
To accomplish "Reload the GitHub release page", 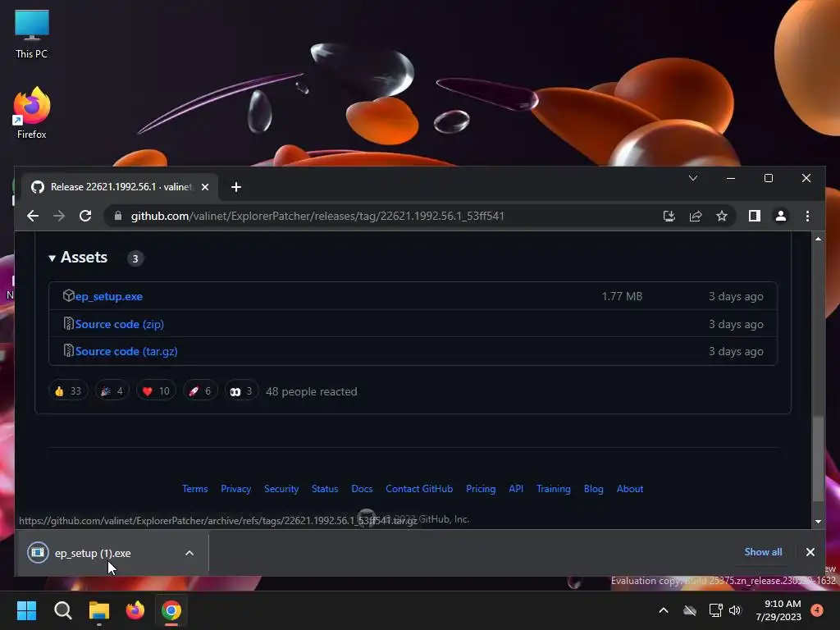I will click(x=85, y=216).
